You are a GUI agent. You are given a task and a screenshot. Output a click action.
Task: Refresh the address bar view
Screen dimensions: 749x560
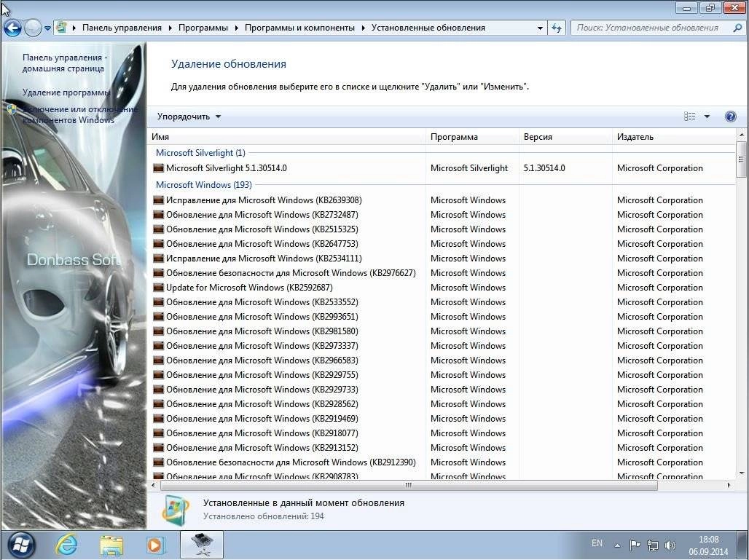tap(557, 28)
